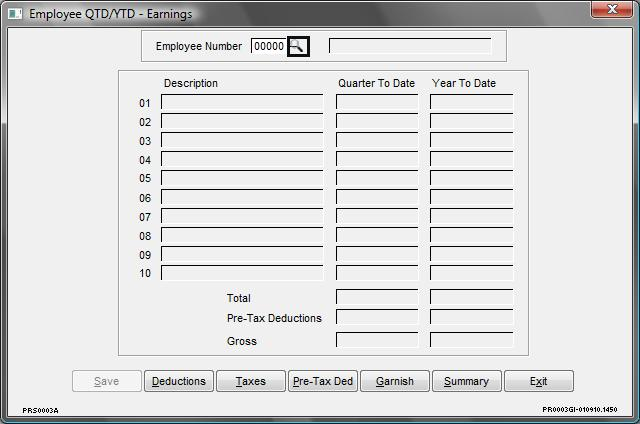This screenshot has height=424, width=640.
Task: Select Description field on line 06
Action: (242, 197)
